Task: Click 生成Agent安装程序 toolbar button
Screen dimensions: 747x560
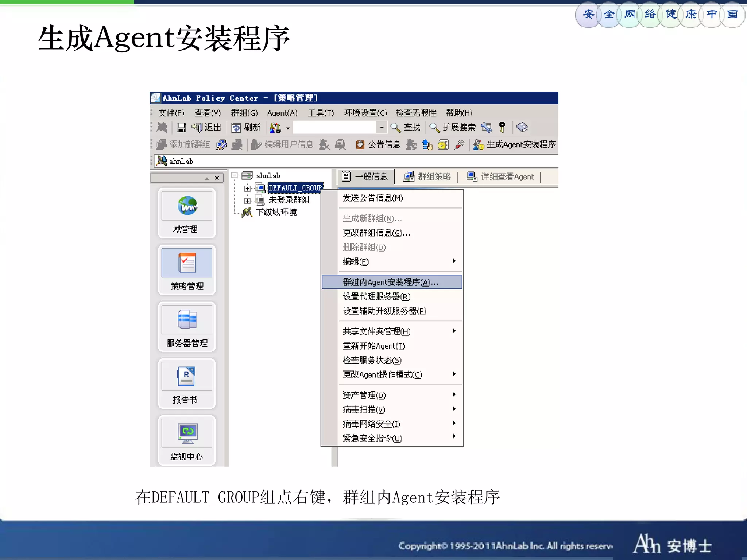Action: coord(514,145)
